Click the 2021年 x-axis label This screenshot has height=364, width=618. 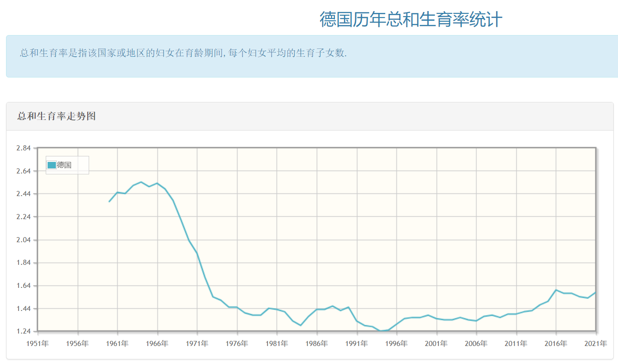tap(596, 344)
